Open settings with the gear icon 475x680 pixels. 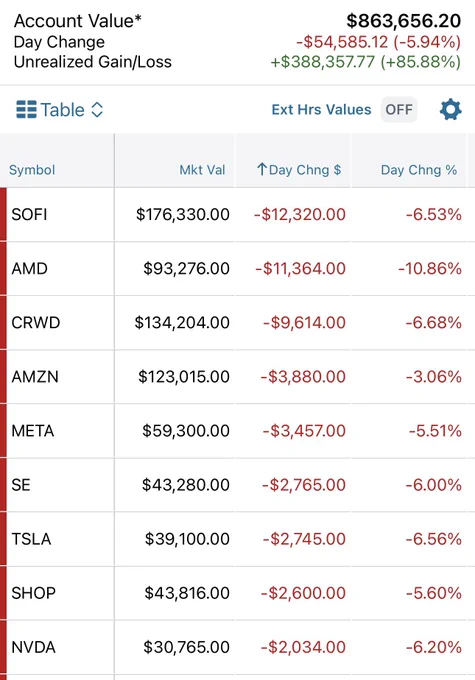pyautogui.click(x=450, y=110)
